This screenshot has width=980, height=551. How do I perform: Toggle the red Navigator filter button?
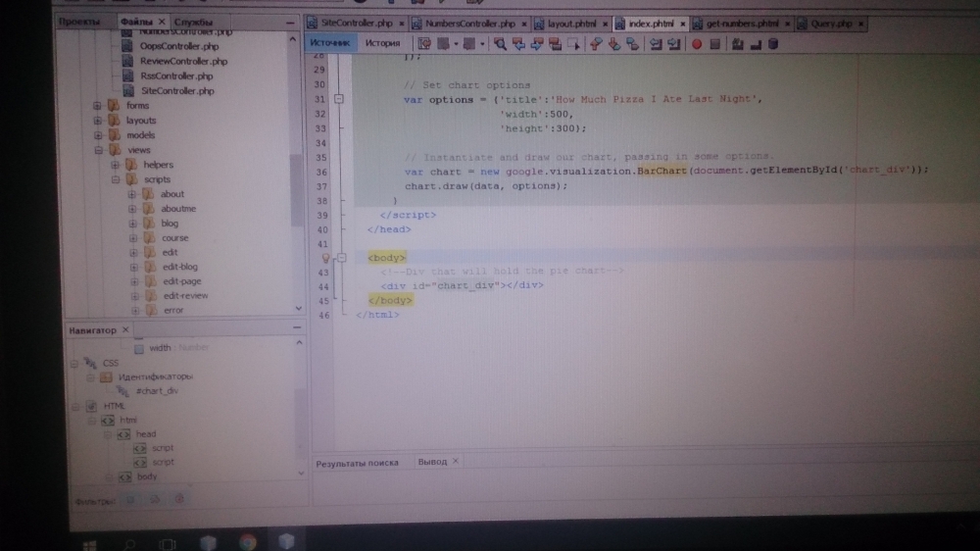click(178, 499)
